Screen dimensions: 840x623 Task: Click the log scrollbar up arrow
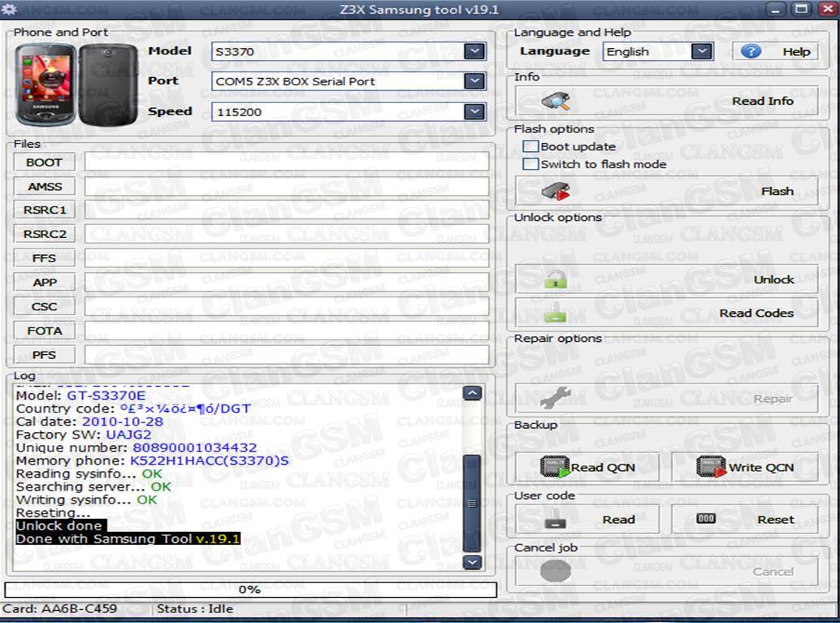[472, 393]
